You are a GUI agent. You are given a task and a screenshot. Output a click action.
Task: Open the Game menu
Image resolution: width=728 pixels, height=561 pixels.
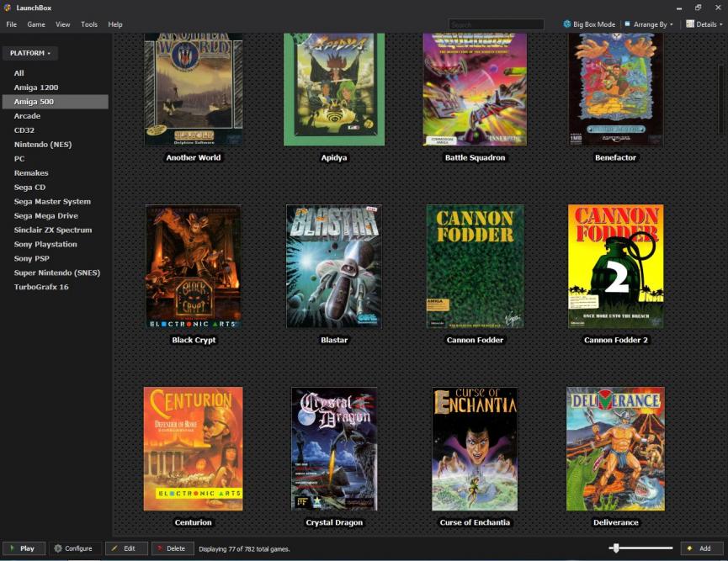point(36,24)
